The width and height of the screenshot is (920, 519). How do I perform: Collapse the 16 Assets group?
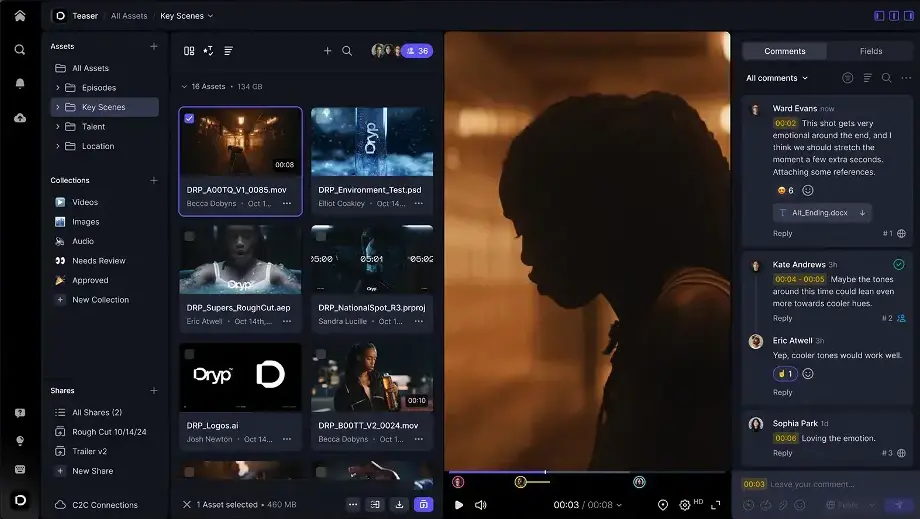pyautogui.click(x=184, y=87)
